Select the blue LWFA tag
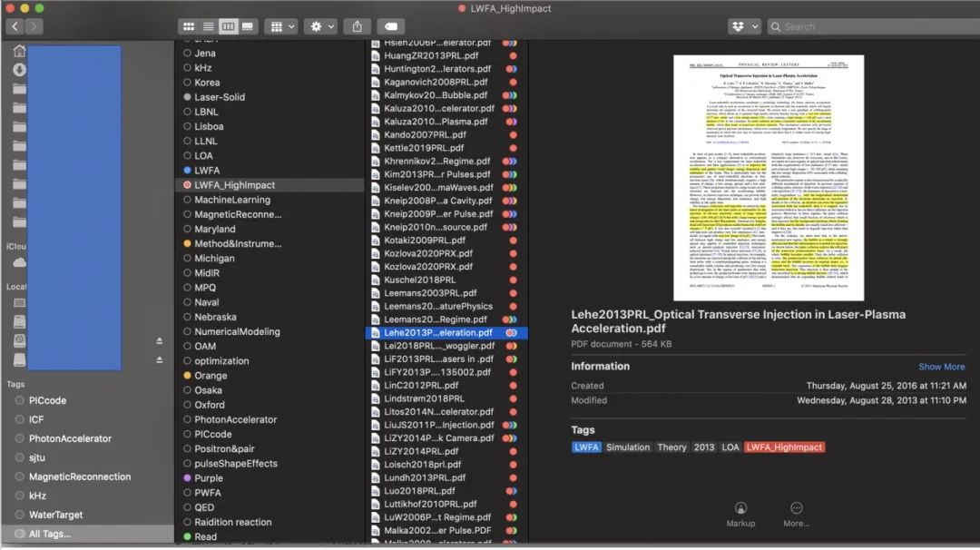 point(207,170)
